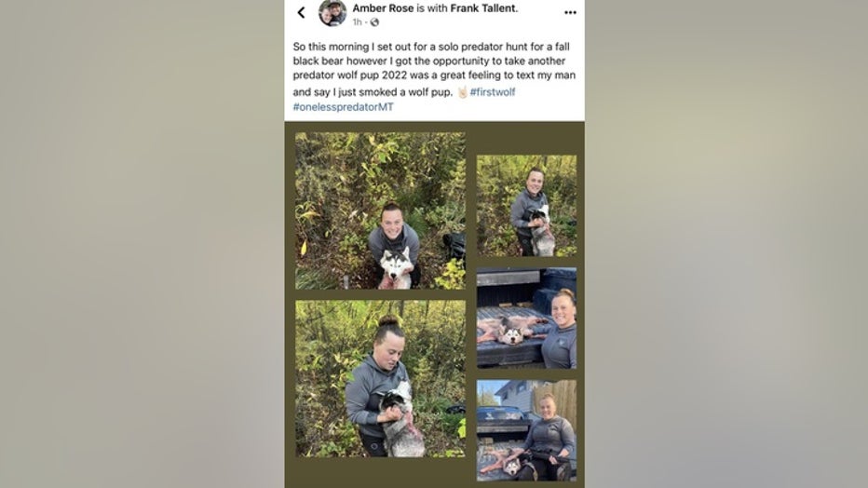
Task: Click the hand emoji in the caption
Action: [463, 92]
